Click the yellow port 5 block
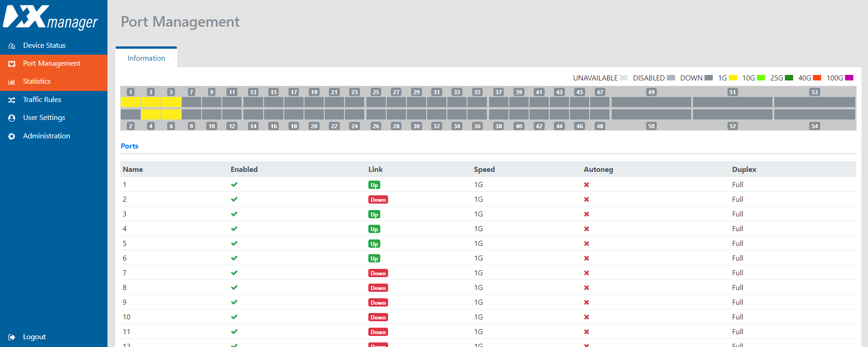 click(x=171, y=102)
